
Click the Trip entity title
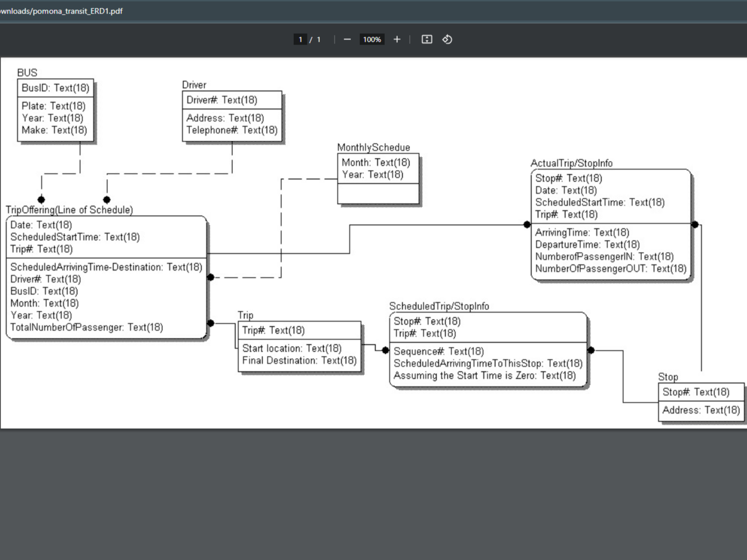[245, 315]
